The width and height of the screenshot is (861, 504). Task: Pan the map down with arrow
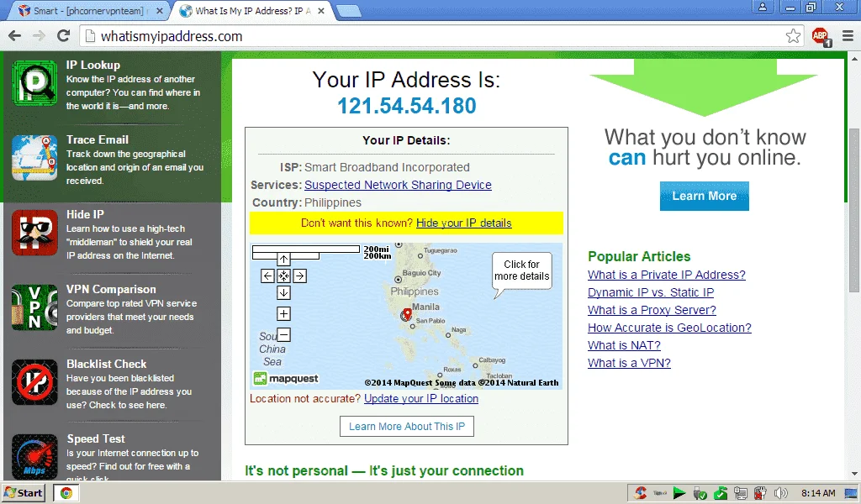283,293
